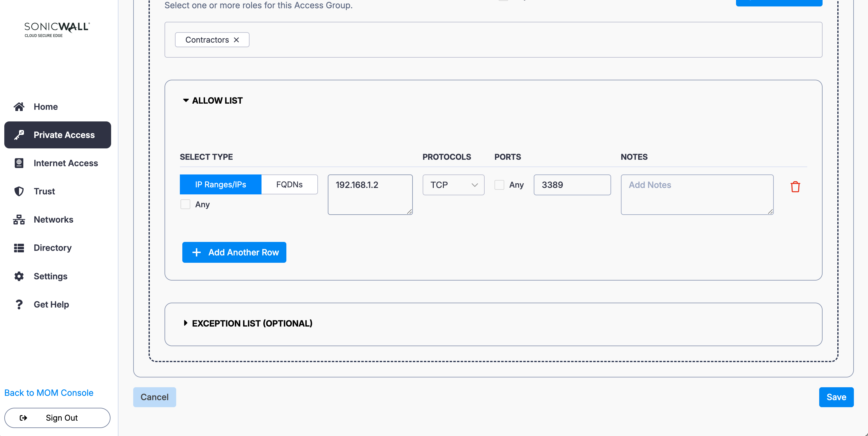Click the Home house icon
Screen dimensions: 868x436
(x=19, y=107)
